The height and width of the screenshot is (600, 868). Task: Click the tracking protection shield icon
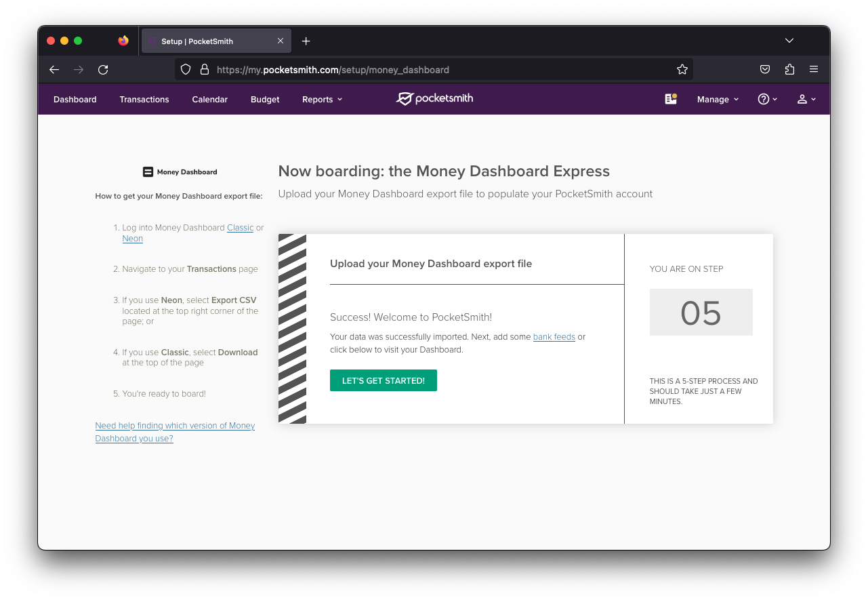pos(185,69)
